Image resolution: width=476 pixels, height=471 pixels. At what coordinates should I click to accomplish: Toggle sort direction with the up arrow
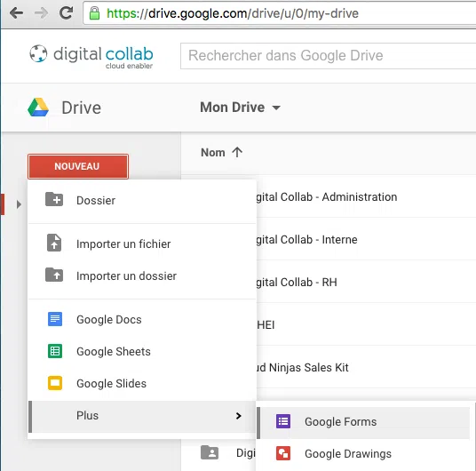237,152
